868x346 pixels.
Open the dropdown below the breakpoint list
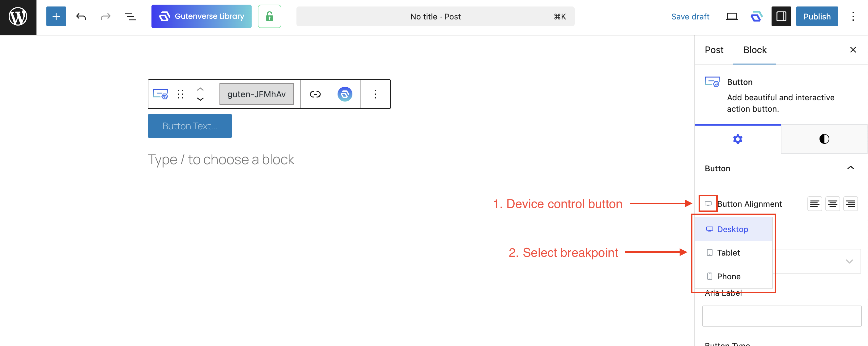849,261
